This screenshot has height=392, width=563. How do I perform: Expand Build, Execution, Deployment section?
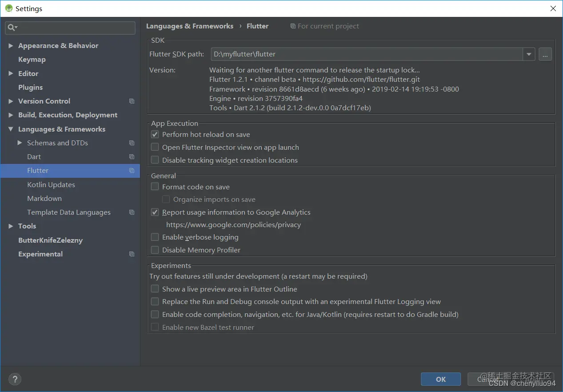click(11, 115)
